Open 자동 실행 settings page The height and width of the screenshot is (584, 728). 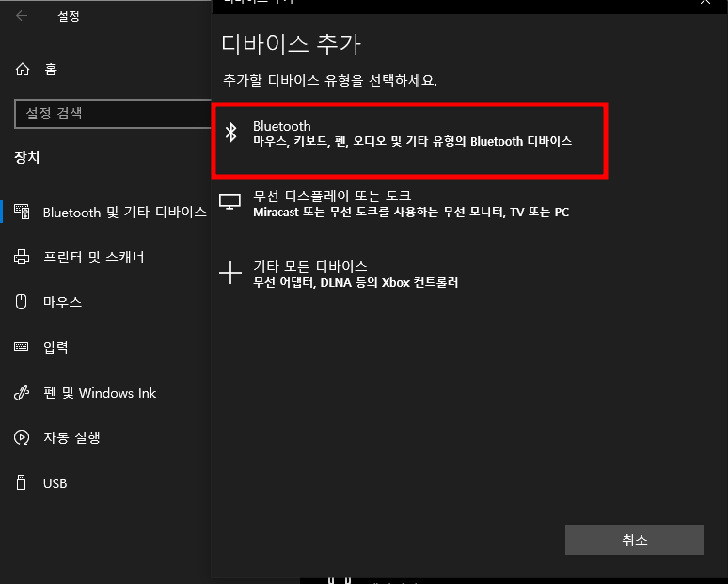(x=71, y=437)
